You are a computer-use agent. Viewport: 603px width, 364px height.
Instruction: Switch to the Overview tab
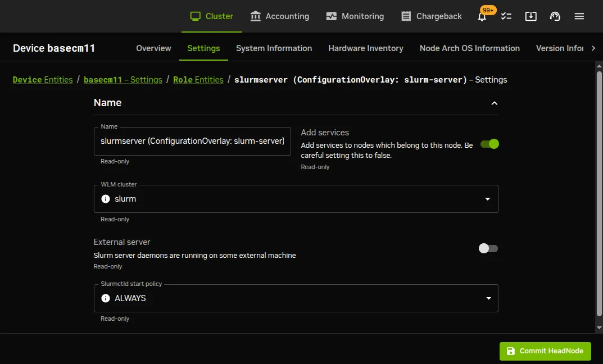click(153, 48)
